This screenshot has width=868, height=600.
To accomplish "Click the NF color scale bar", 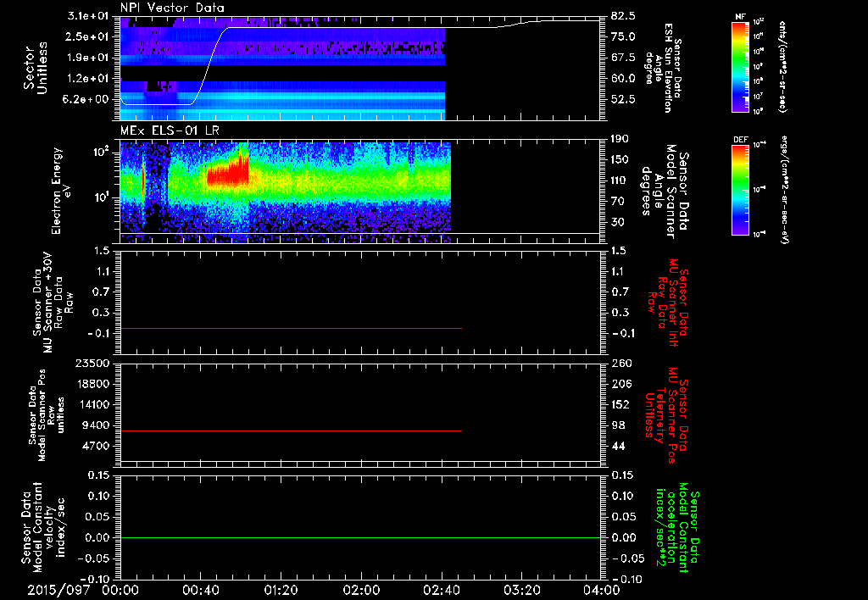I will coord(740,67).
